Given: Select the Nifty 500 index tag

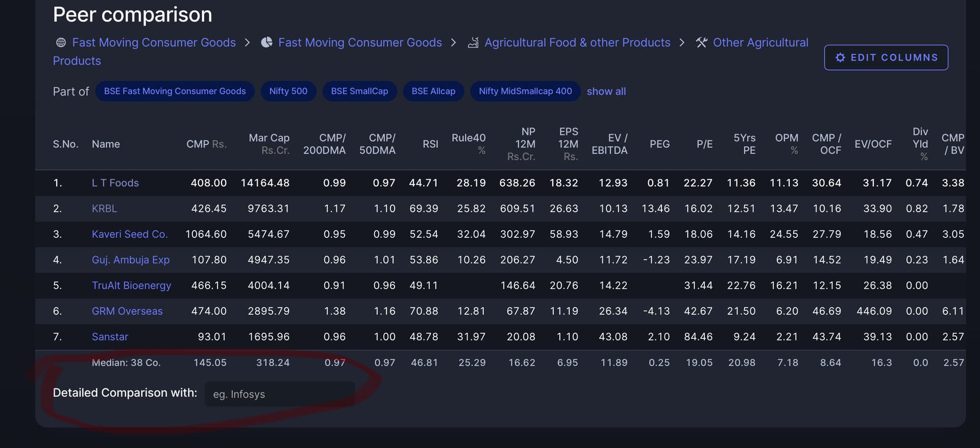Looking at the screenshot, I should (288, 91).
